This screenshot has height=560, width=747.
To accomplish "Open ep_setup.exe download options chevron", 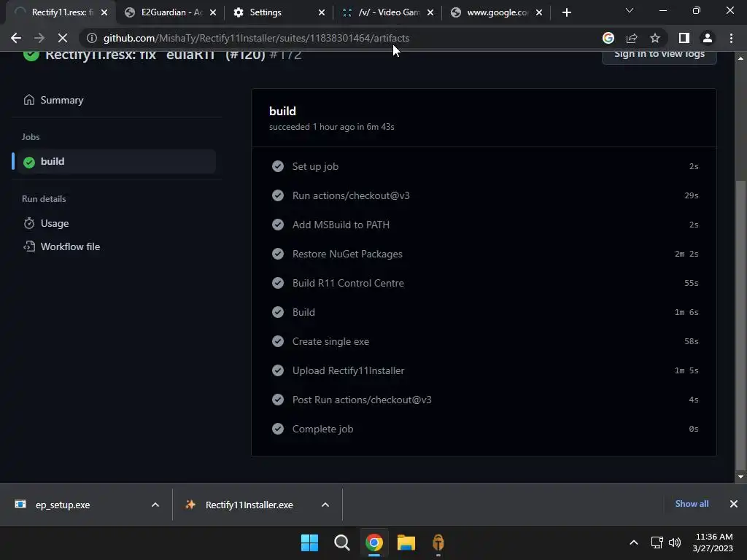I will (x=155, y=505).
